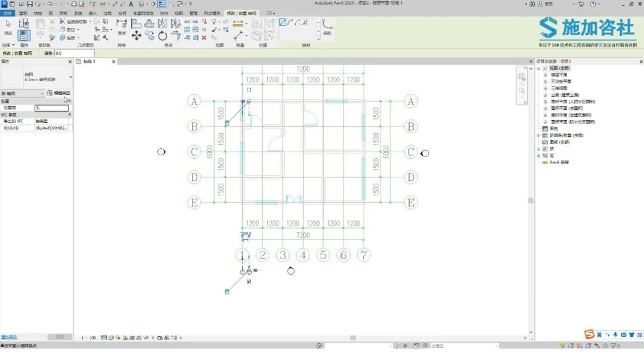Screen dimensions: 644x363
Task: Select the Align tool in the ribbon
Action: [x=137, y=23]
